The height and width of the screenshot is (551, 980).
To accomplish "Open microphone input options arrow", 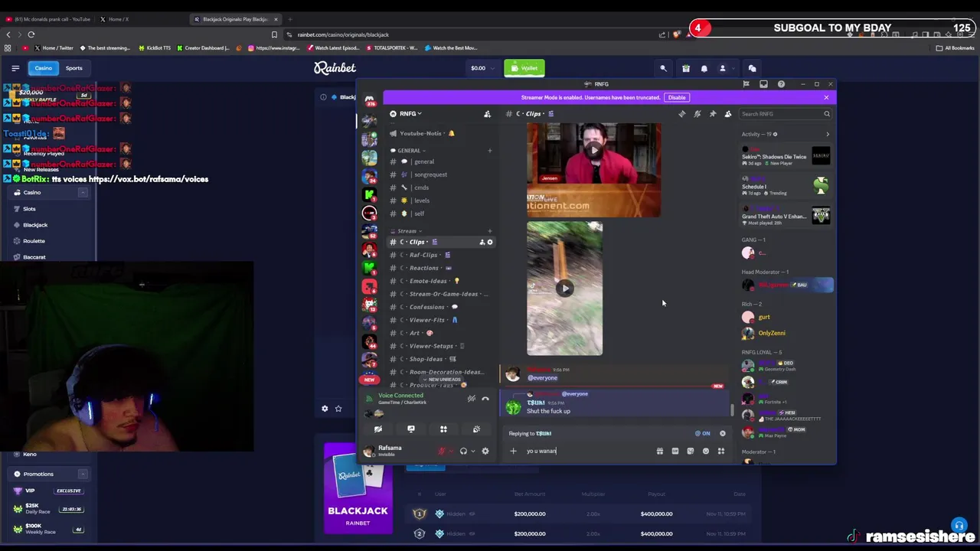I will (450, 452).
